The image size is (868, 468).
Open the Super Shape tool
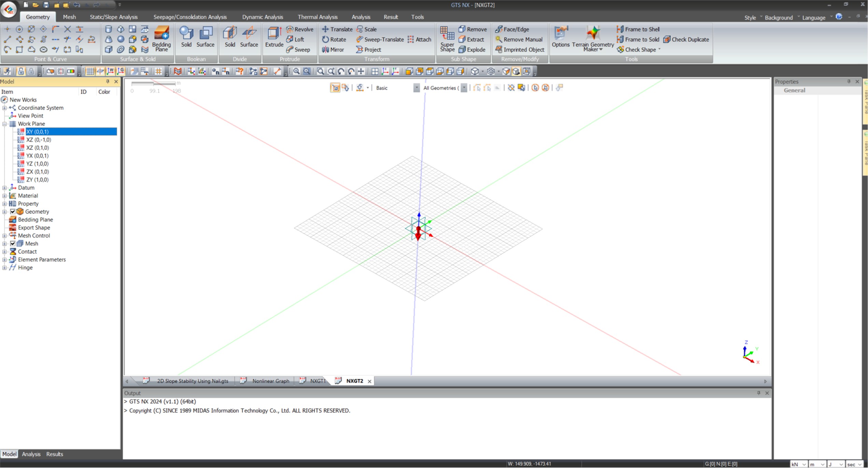(x=447, y=39)
